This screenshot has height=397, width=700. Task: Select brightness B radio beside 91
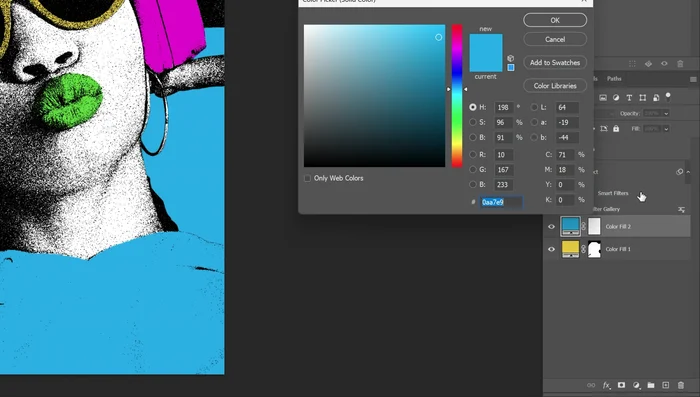point(473,137)
